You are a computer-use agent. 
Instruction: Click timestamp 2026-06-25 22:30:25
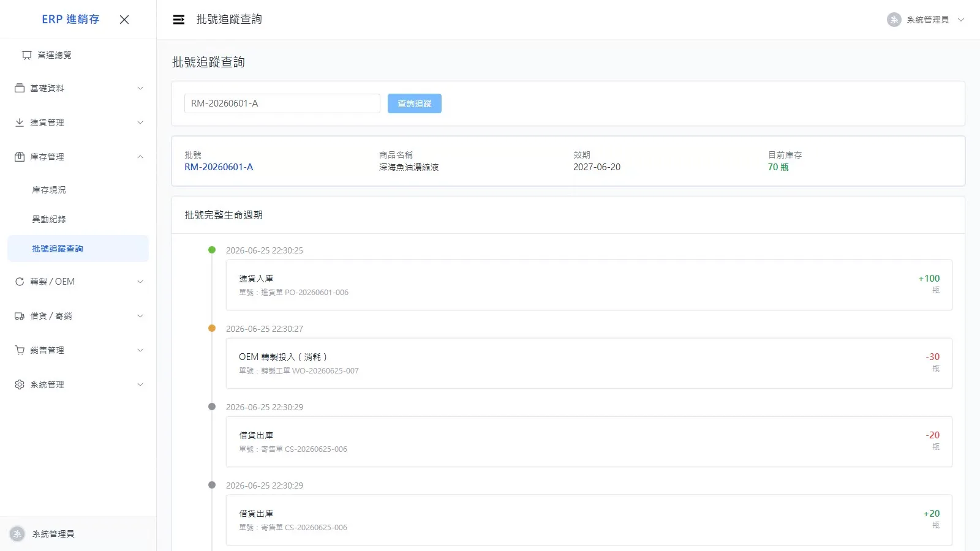(265, 250)
